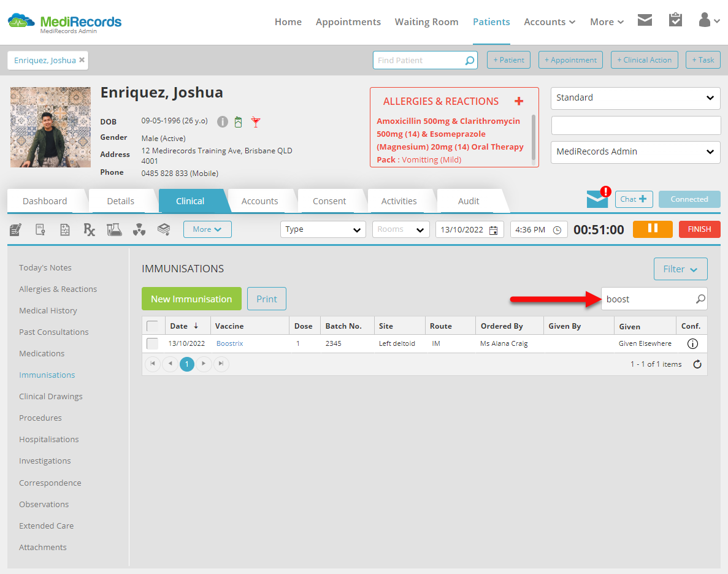Open the notes pencil icon in clinical toolbar
728x574 pixels.
pos(15,229)
